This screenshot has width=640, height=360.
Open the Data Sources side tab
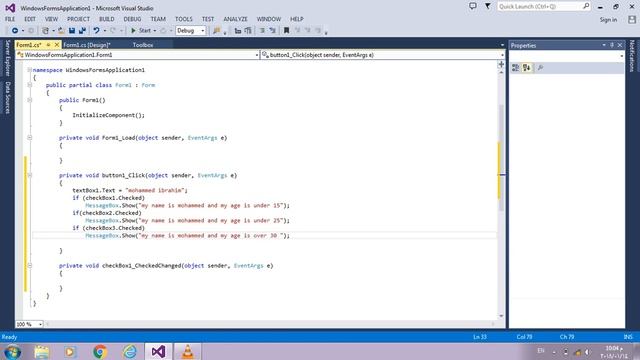coord(7,97)
